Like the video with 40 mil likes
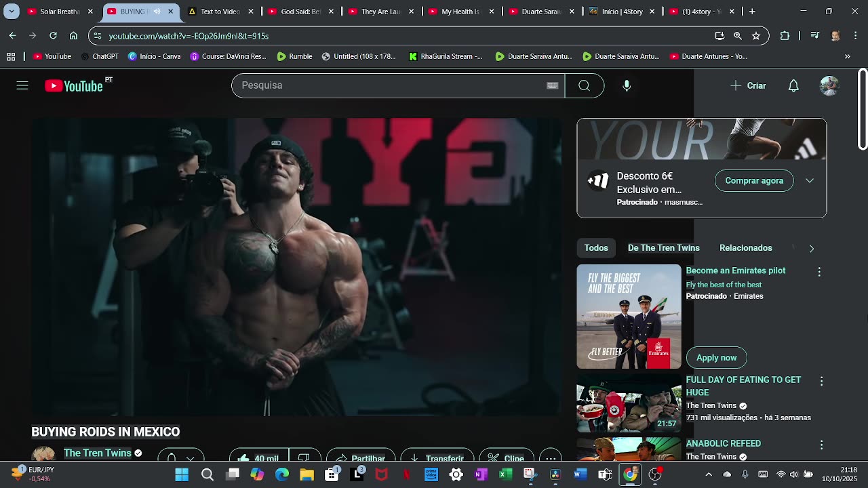Screen dimensions: 868x488 pos(259,458)
